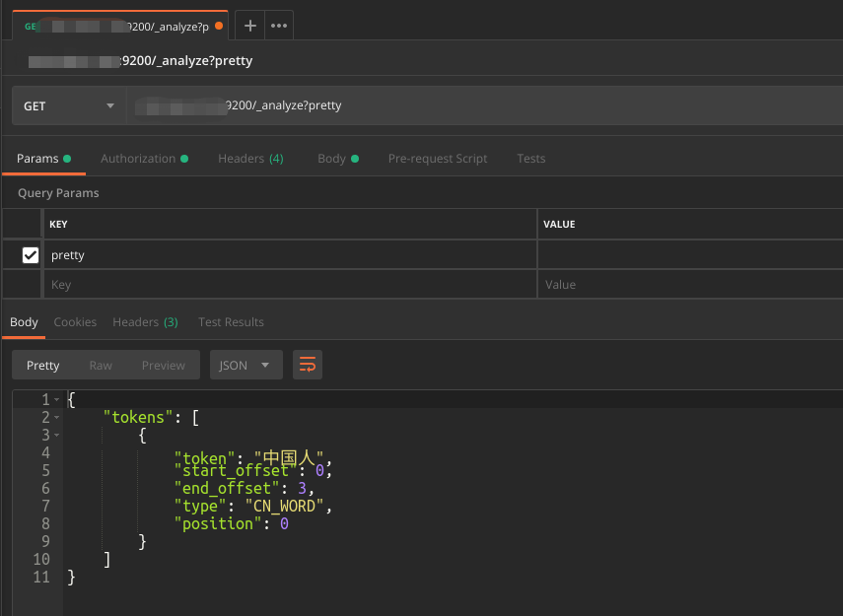Click the pretty key cell
The width and height of the screenshot is (843, 616).
(290, 255)
